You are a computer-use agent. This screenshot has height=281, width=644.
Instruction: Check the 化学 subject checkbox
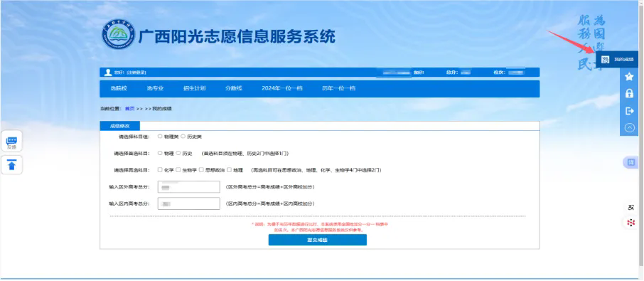160,170
